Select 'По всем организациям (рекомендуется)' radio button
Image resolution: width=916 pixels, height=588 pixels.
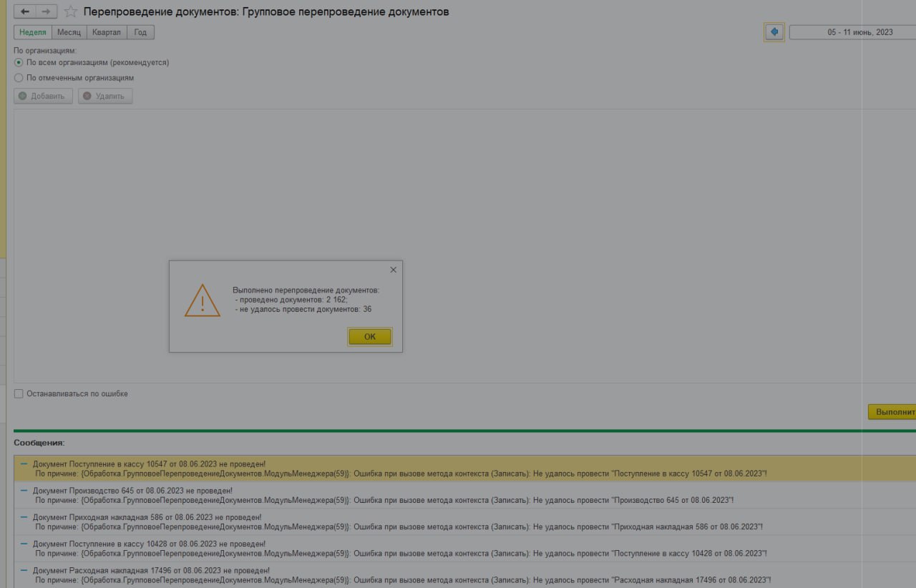19,63
